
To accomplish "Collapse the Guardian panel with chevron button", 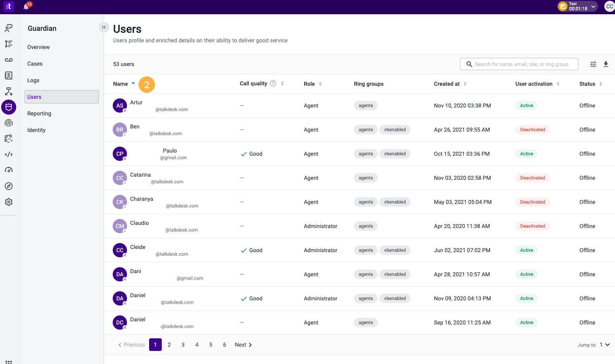I will pyautogui.click(x=104, y=27).
